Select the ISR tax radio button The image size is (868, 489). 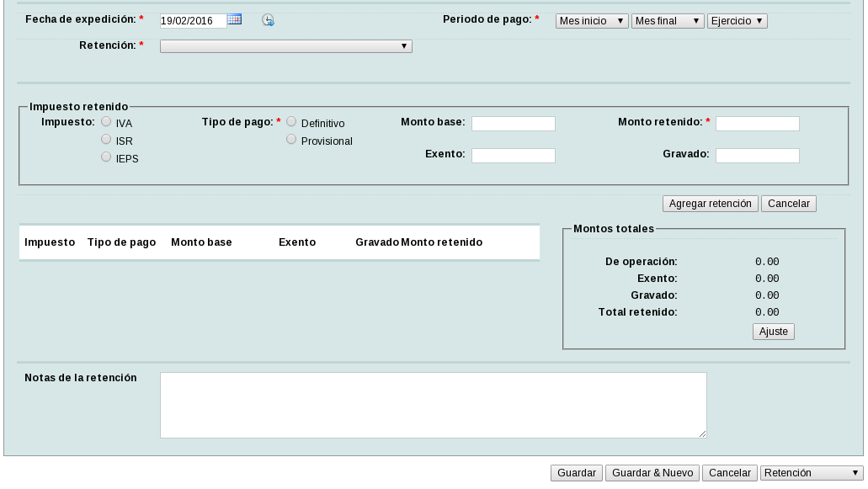tap(106, 139)
